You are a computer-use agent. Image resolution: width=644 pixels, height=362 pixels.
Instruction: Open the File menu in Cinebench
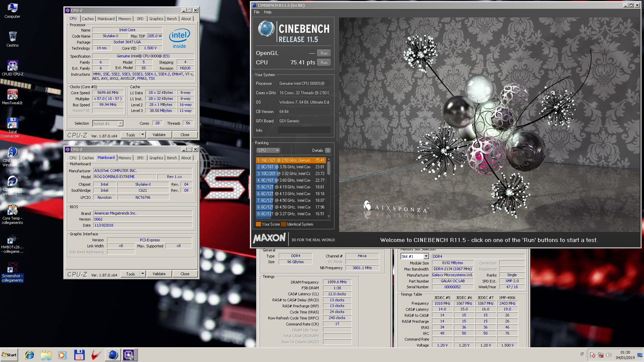pos(257,12)
